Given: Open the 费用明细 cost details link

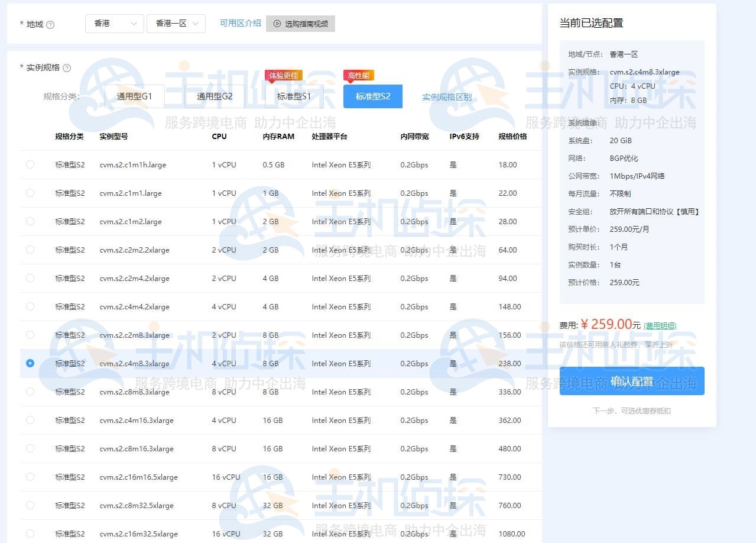Looking at the screenshot, I should (x=660, y=325).
